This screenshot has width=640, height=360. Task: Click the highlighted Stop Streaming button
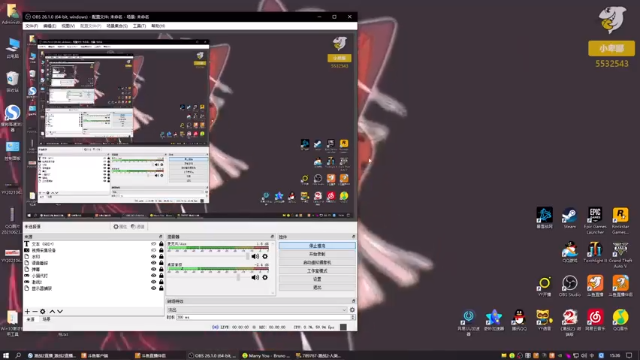tap(317, 246)
